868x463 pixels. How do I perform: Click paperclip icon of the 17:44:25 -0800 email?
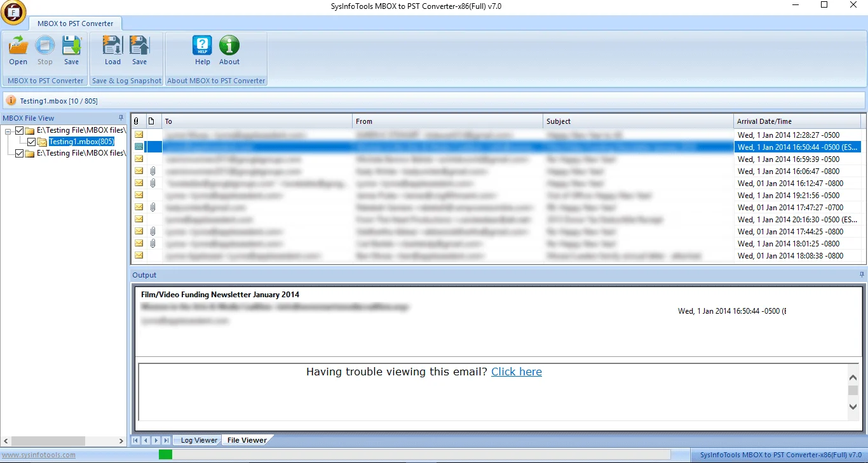click(x=153, y=231)
